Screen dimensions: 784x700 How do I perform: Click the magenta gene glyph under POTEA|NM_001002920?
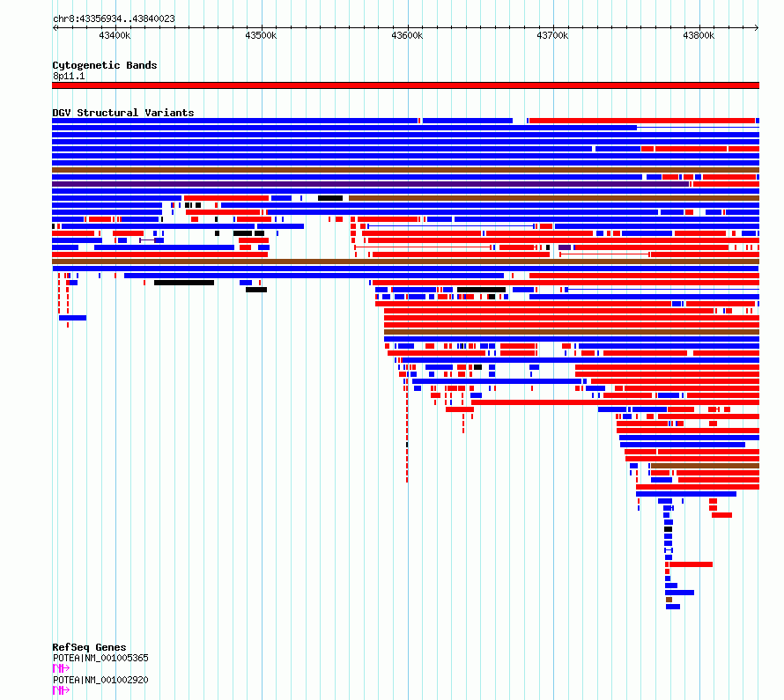pyautogui.click(x=61, y=690)
